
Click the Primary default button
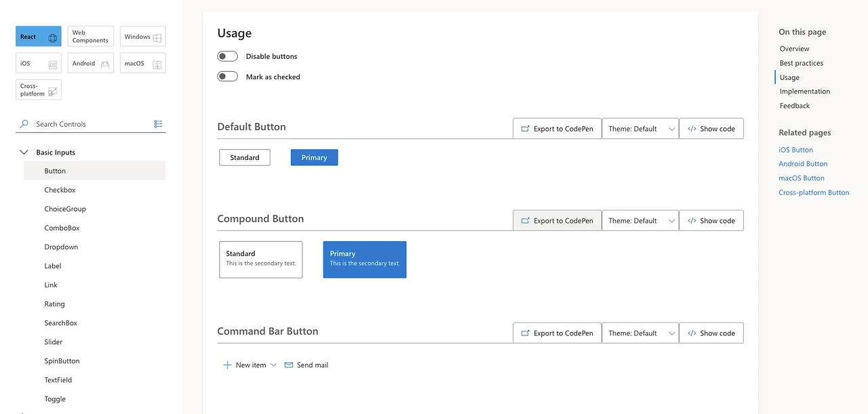pos(314,158)
